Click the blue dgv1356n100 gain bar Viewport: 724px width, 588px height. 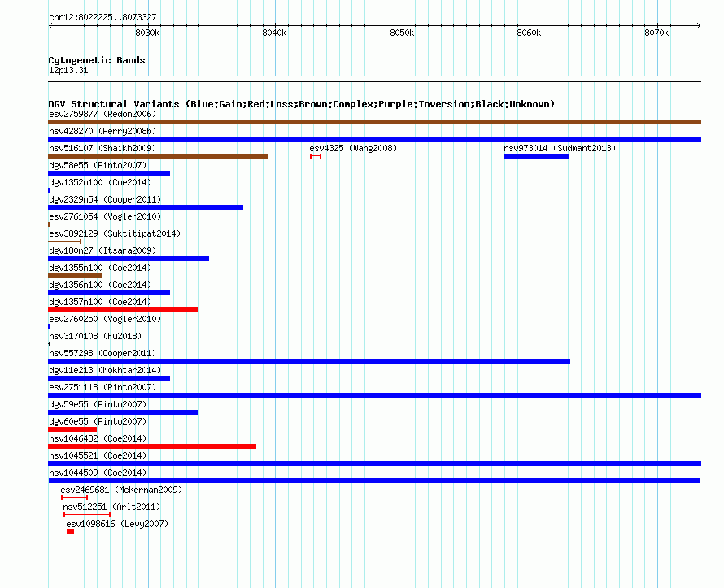109,293
